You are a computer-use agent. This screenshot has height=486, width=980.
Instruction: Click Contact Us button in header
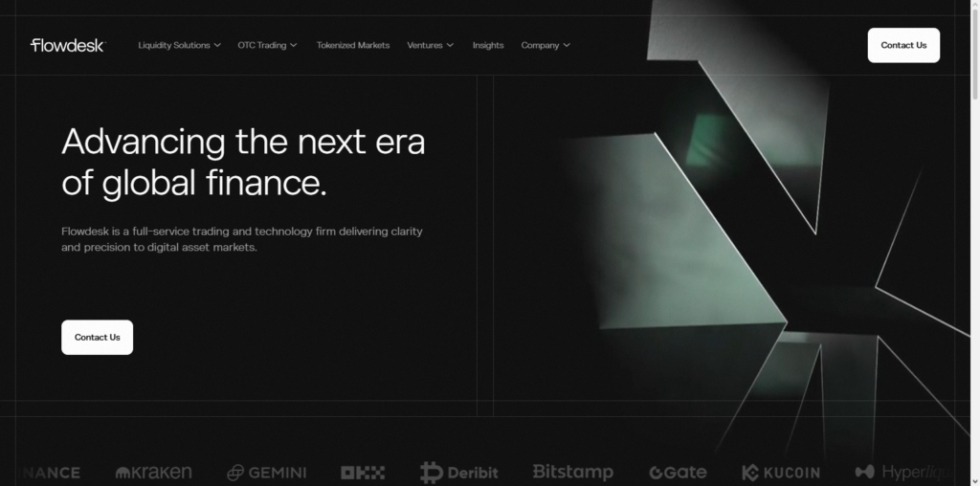click(903, 45)
